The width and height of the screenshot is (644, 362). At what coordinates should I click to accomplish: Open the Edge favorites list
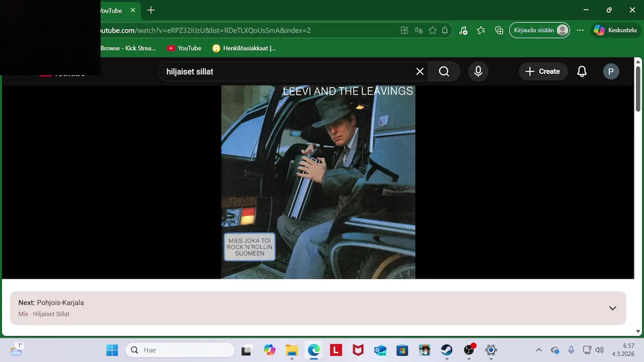pyautogui.click(x=481, y=30)
